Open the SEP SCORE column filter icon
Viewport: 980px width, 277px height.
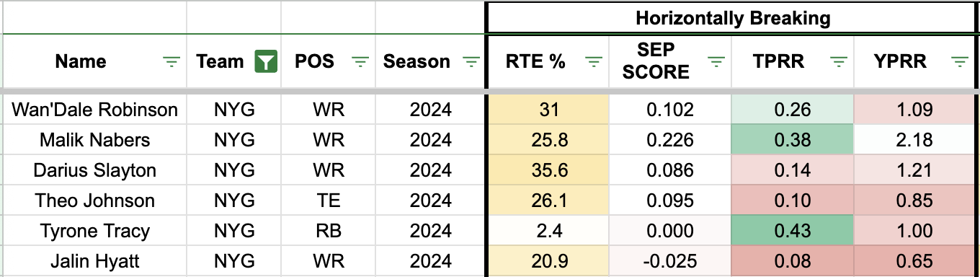click(716, 62)
